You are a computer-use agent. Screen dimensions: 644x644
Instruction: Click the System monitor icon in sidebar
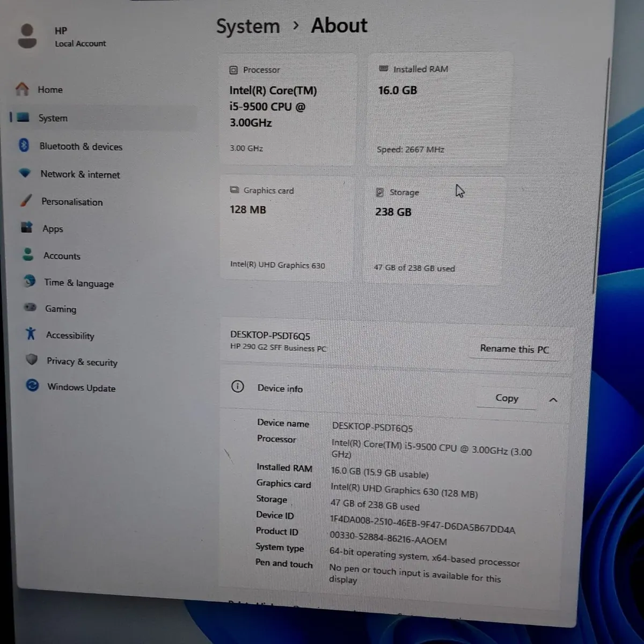pyautogui.click(x=23, y=117)
